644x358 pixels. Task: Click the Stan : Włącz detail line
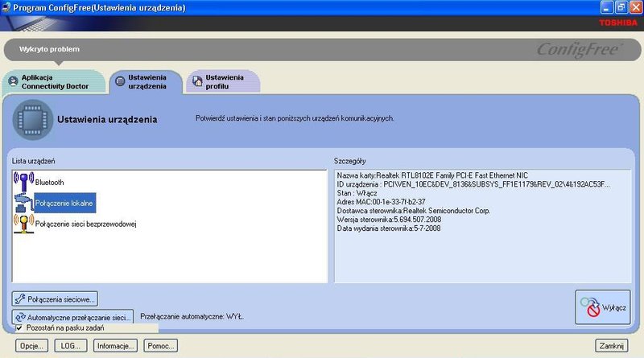[357, 193]
